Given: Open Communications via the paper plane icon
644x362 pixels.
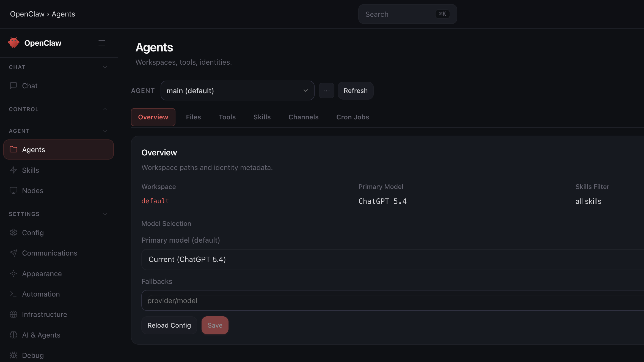Looking at the screenshot, I should tap(13, 253).
